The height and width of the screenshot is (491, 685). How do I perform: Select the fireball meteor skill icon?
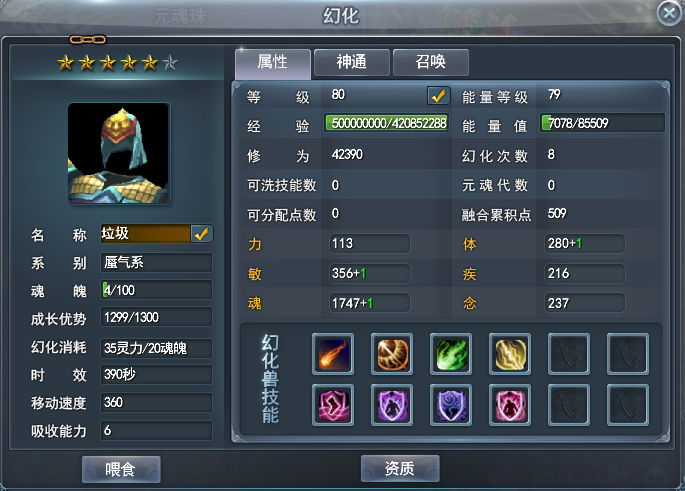333,354
